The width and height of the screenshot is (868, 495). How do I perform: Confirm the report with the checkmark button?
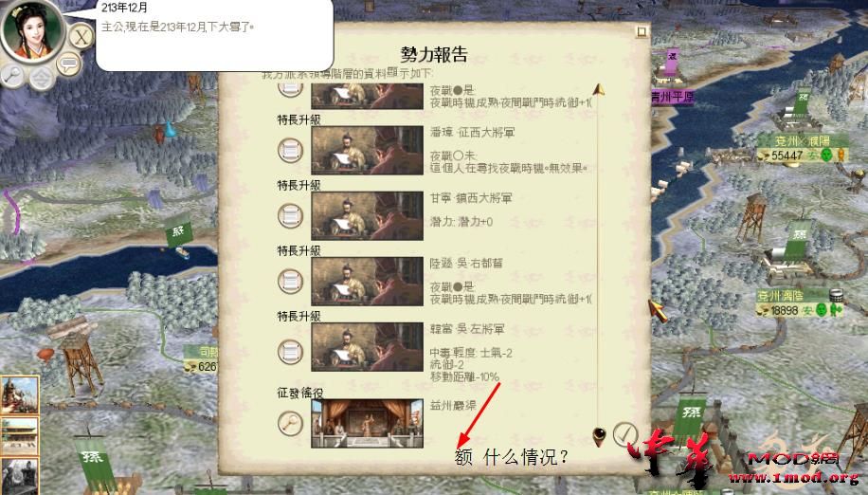(x=625, y=434)
